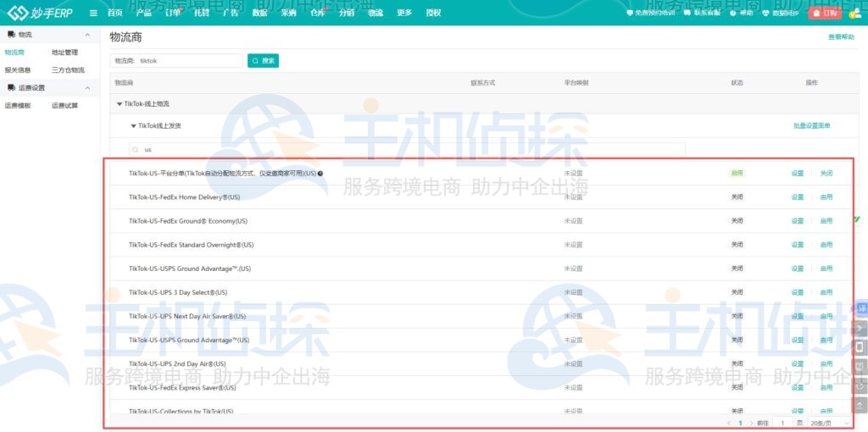The width and height of the screenshot is (868, 432).
Task: Collapse the TikTok线上发货 subgroup
Action: (133, 126)
